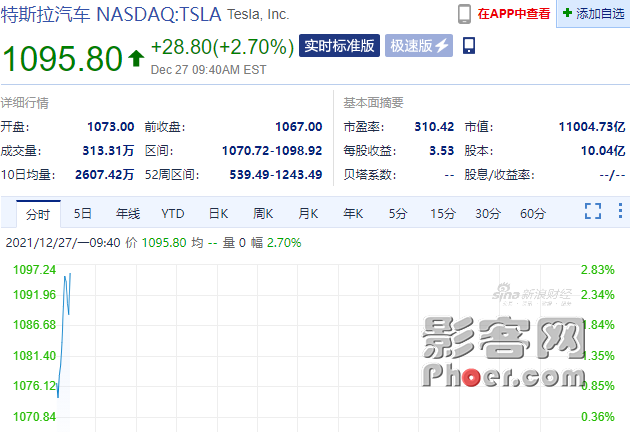Click the blue intraday price line
Viewport: 630px width, 432px height.
pos(62,334)
